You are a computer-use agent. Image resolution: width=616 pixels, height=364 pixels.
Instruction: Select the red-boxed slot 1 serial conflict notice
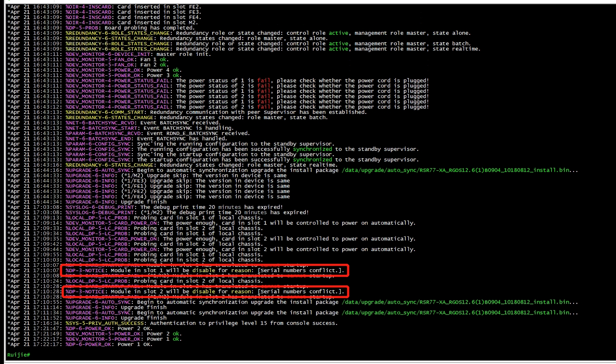click(x=204, y=270)
